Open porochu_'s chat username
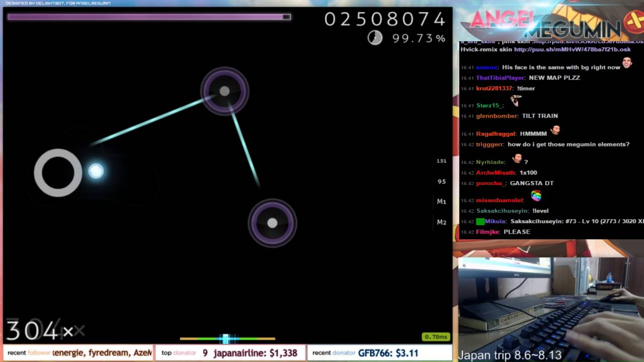The height and width of the screenshot is (362, 644). point(491,183)
